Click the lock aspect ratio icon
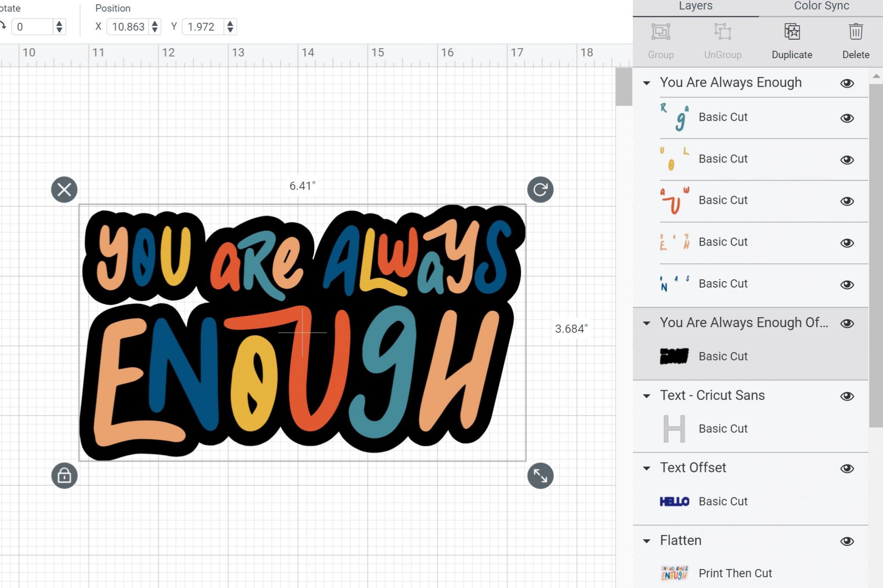Viewport: 883px width, 588px height. pyautogui.click(x=64, y=476)
